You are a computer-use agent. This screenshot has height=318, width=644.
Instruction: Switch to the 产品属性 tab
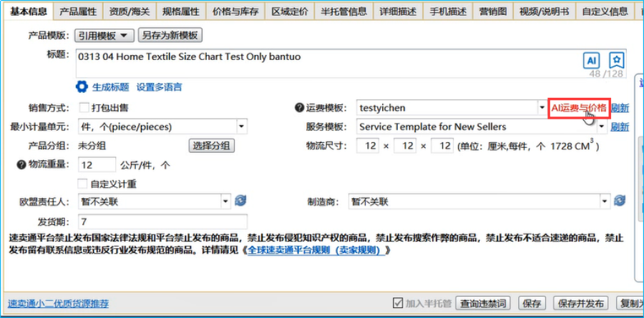click(x=77, y=11)
